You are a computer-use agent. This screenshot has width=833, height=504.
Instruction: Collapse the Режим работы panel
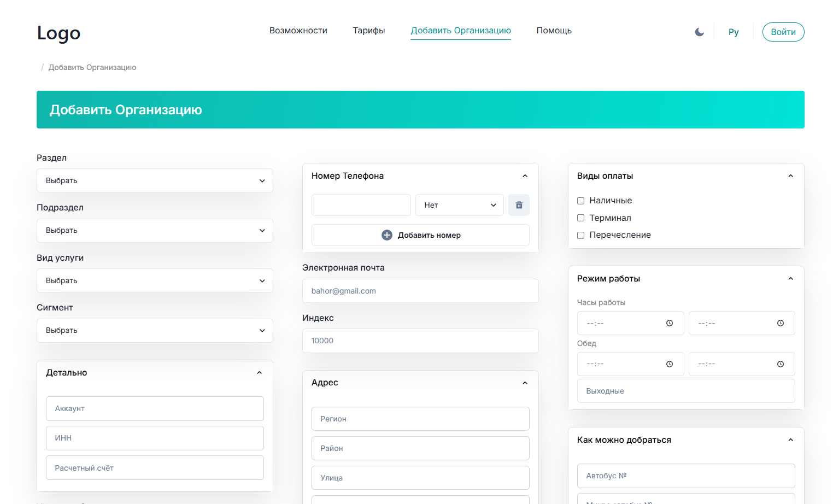(x=790, y=279)
